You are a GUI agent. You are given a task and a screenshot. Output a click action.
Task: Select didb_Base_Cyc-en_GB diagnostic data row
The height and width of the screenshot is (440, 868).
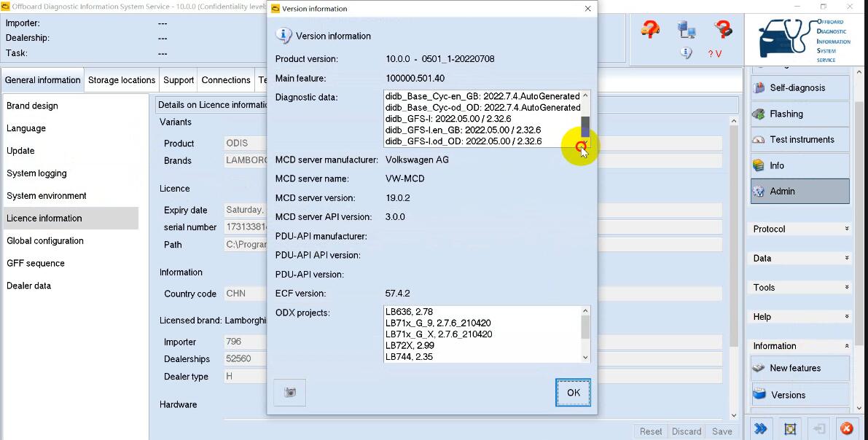(x=482, y=96)
